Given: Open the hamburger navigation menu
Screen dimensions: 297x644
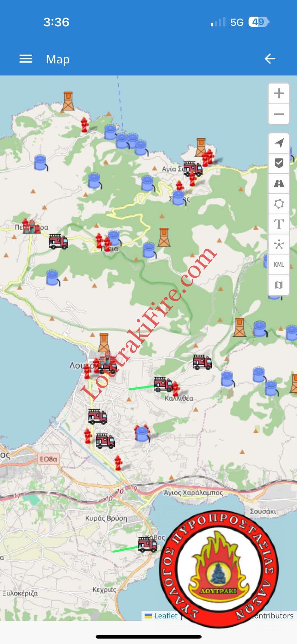Looking at the screenshot, I should pos(26,59).
